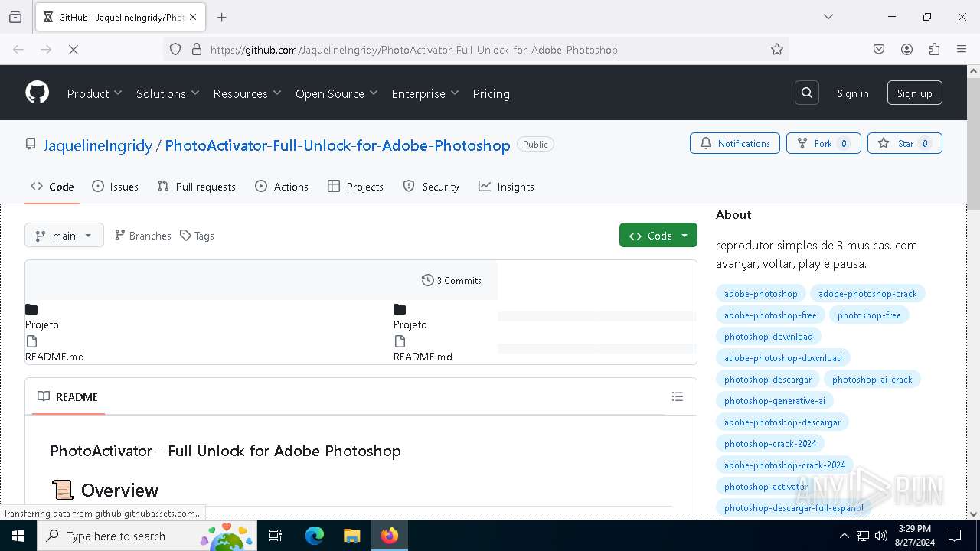Image resolution: width=980 pixels, height=551 pixels.
Task: Select the Code tab
Action: pyautogui.click(x=52, y=187)
